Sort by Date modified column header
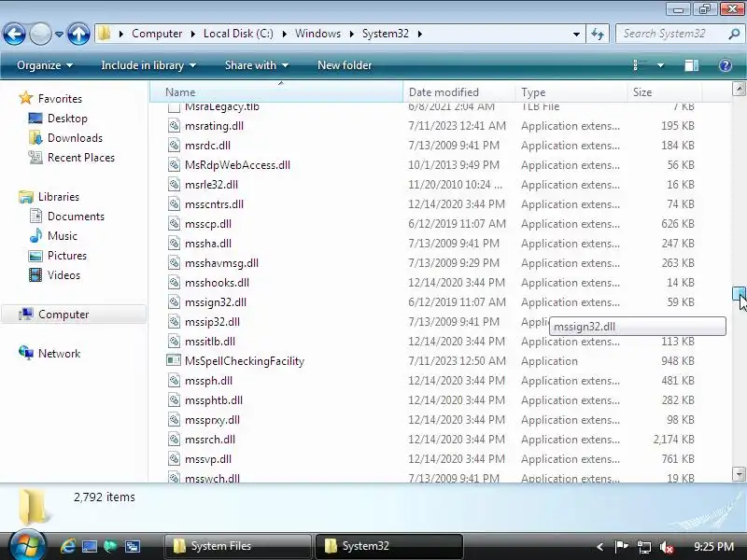 [458, 91]
